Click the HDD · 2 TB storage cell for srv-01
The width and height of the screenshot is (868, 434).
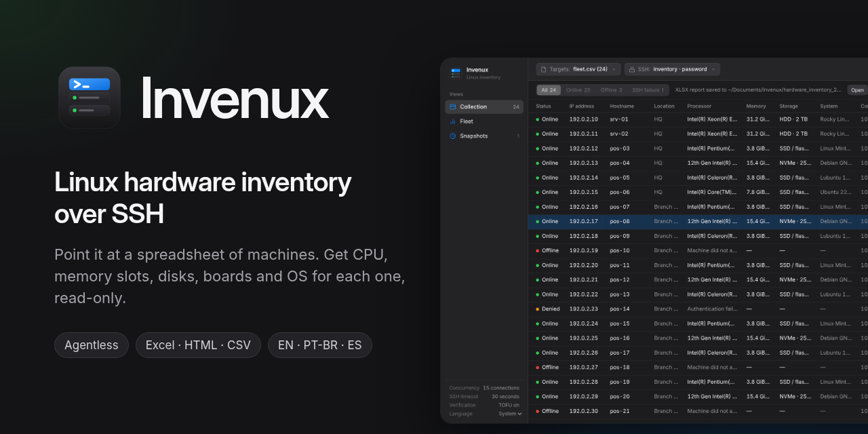coord(793,119)
